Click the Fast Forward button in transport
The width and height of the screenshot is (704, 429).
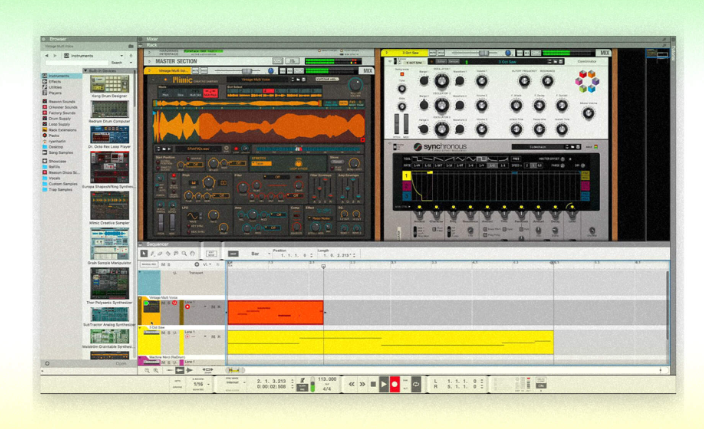[x=362, y=385]
